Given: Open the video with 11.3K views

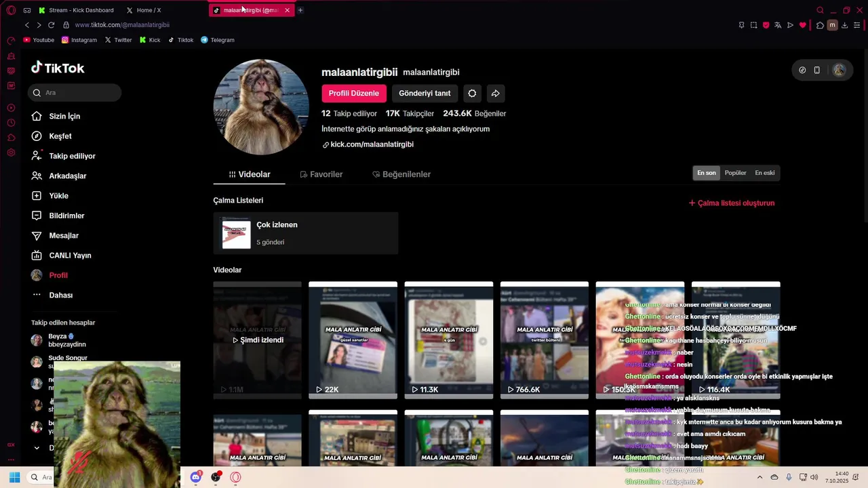Looking at the screenshot, I should (x=449, y=340).
